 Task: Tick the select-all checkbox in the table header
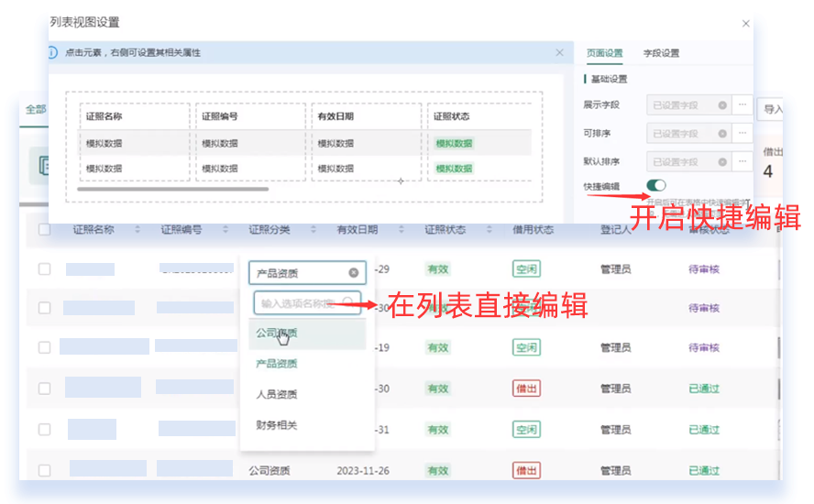[44, 230]
